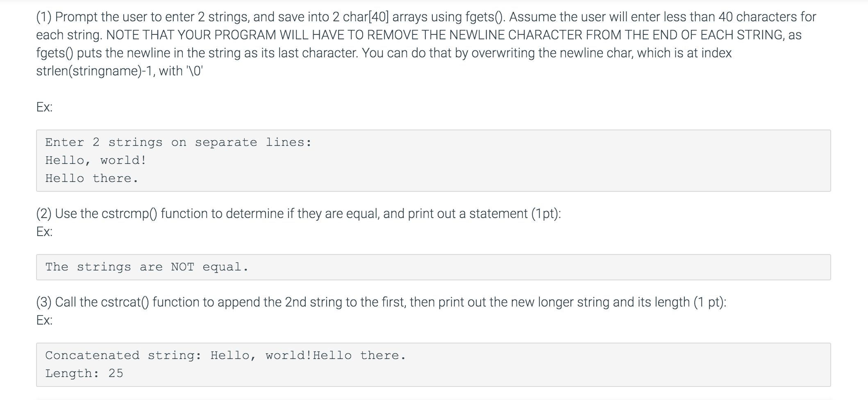Click the word 'fgets()' starting the third line
Image resolution: width=868 pixels, height=400 pixels.
click(55, 53)
